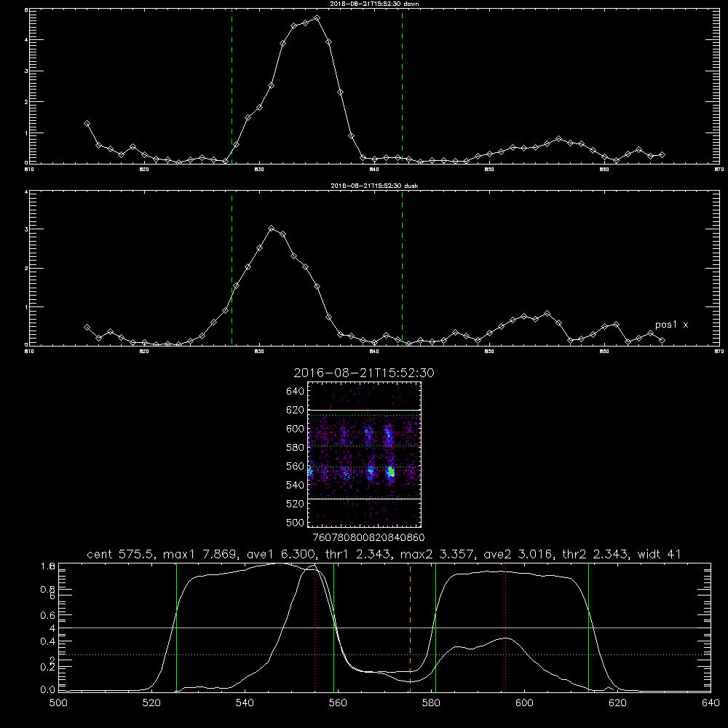Click the dotted cyan threshold line in bottom plot
This screenshot has width=728, height=728.
click(x=384, y=654)
